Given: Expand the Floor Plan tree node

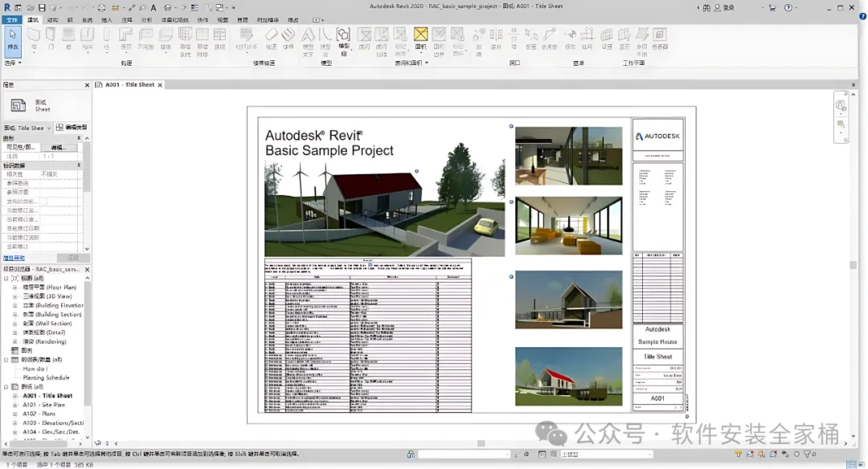Looking at the screenshot, I should pyautogui.click(x=15, y=288).
